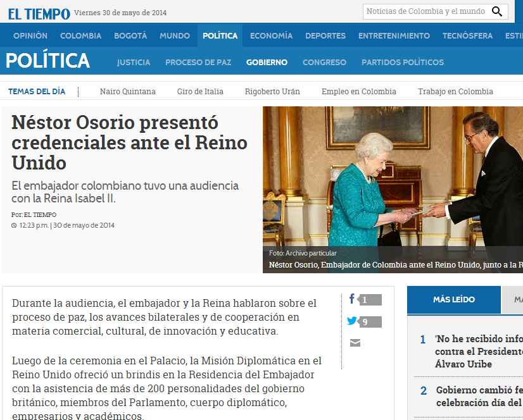
Task: Click the Queen and ambassador photo
Action: pyautogui.click(x=393, y=189)
